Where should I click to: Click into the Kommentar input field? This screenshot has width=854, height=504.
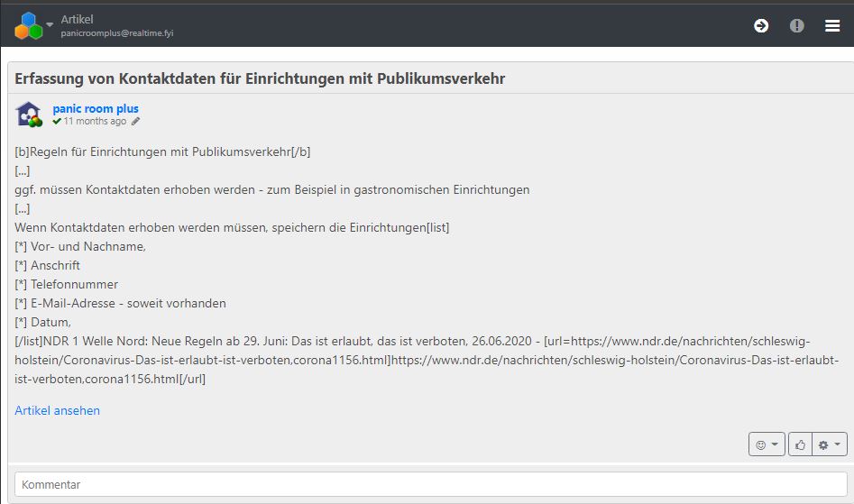tap(430, 484)
